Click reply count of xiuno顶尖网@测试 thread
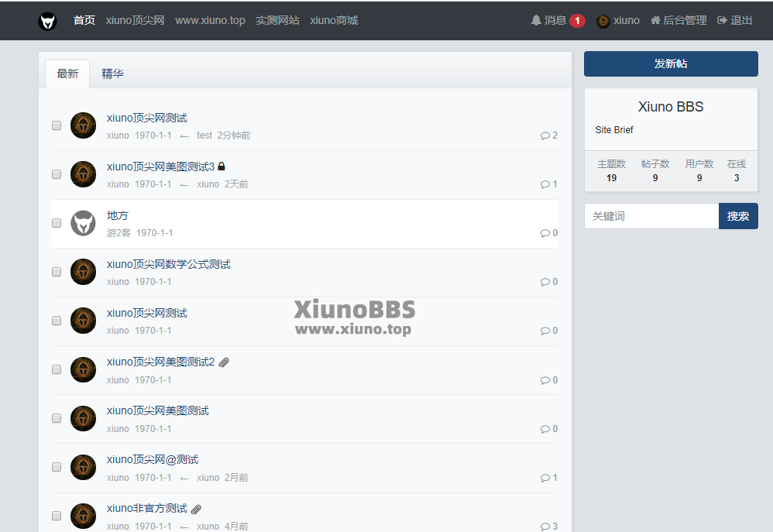The width and height of the screenshot is (773, 532). [x=548, y=478]
